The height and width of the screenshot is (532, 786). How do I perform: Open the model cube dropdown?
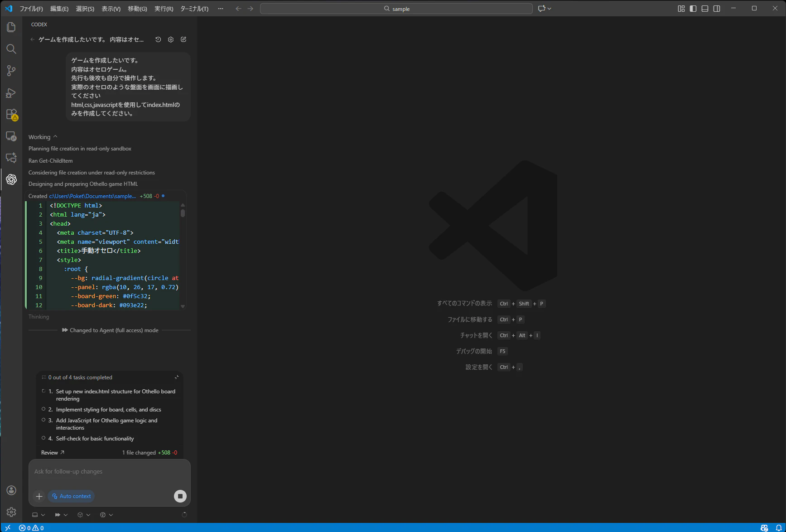tap(84, 515)
